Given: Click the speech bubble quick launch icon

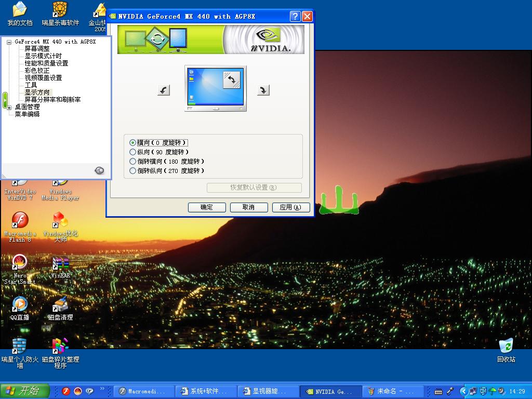Looking at the screenshot, I should [89, 391].
